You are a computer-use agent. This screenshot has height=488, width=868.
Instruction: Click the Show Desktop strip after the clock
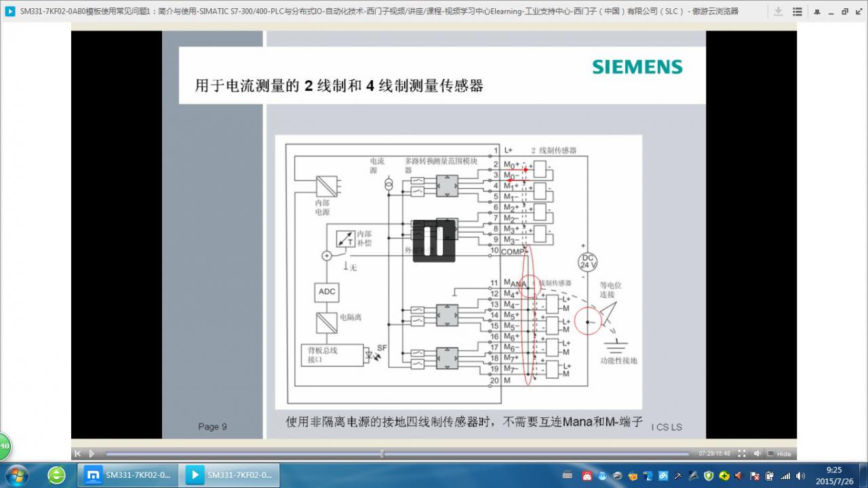[x=863, y=475]
